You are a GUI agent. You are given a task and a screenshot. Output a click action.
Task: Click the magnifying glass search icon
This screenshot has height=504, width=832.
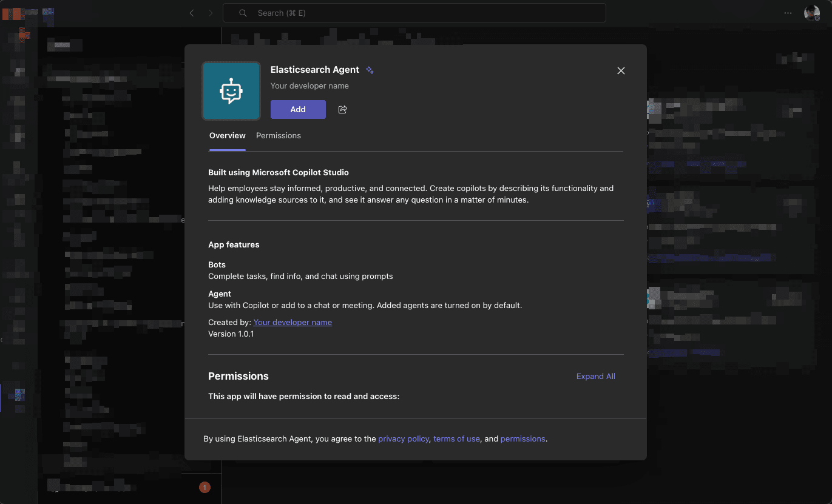(243, 13)
